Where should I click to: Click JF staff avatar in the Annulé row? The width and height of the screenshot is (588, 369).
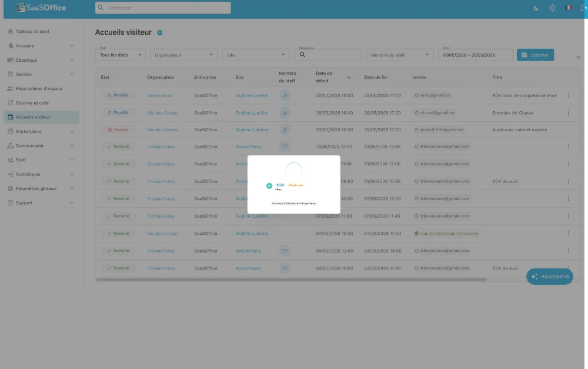(x=285, y=129)
